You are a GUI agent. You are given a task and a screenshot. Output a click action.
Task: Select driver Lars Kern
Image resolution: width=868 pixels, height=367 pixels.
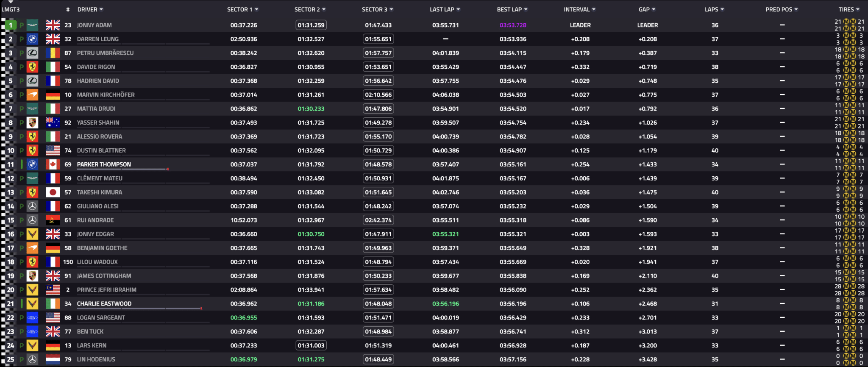point(92,346)
